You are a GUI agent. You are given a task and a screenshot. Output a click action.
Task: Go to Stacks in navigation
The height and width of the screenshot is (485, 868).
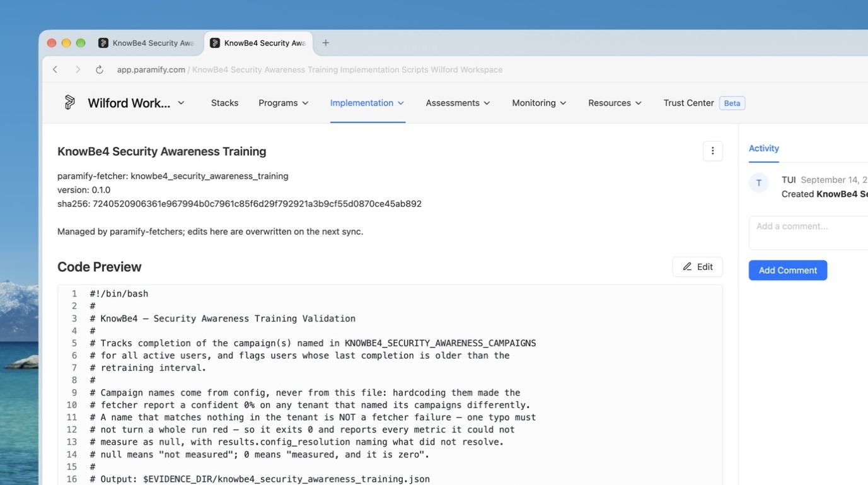point(224,103)
